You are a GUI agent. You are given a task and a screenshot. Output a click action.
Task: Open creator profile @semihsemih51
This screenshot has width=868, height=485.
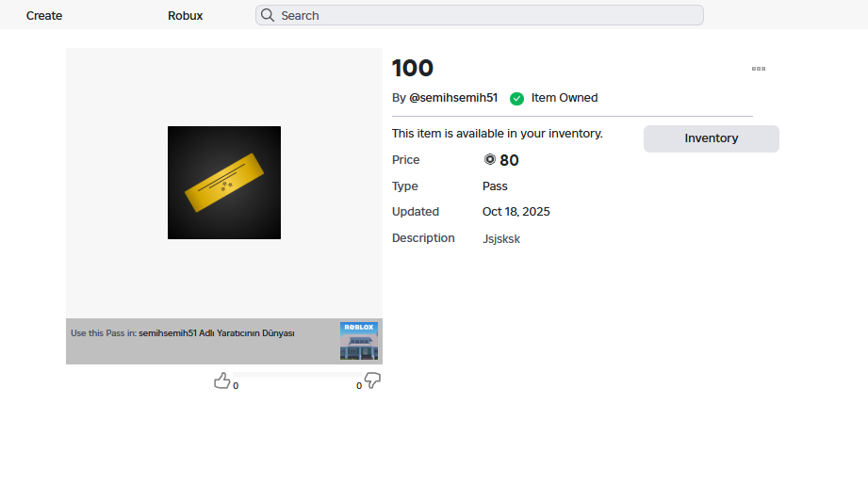click(x=453, y=98)
